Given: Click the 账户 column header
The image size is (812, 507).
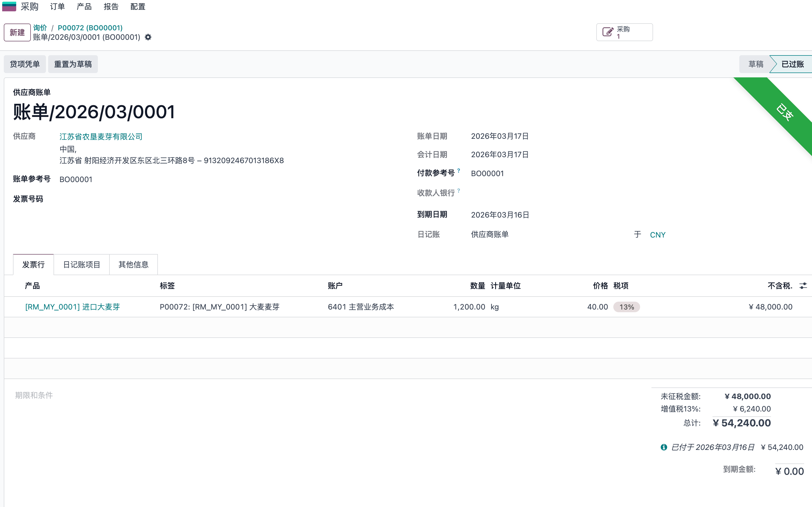Looking at the screenshot, I should (335, 286).
